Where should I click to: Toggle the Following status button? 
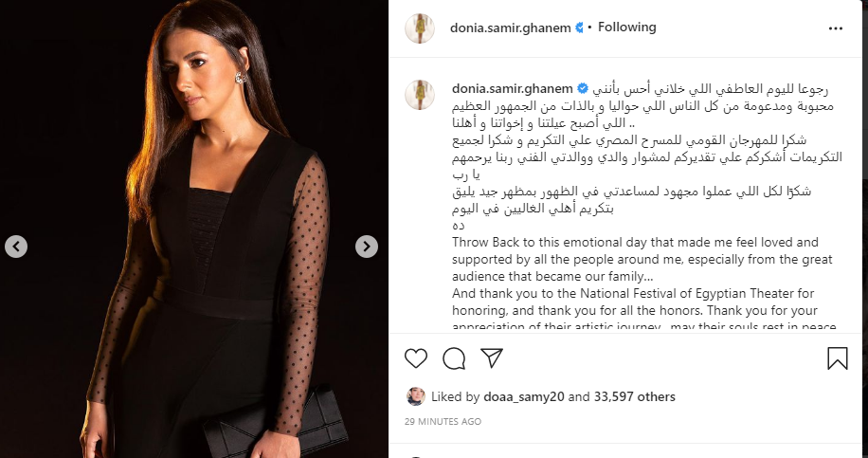626,27
